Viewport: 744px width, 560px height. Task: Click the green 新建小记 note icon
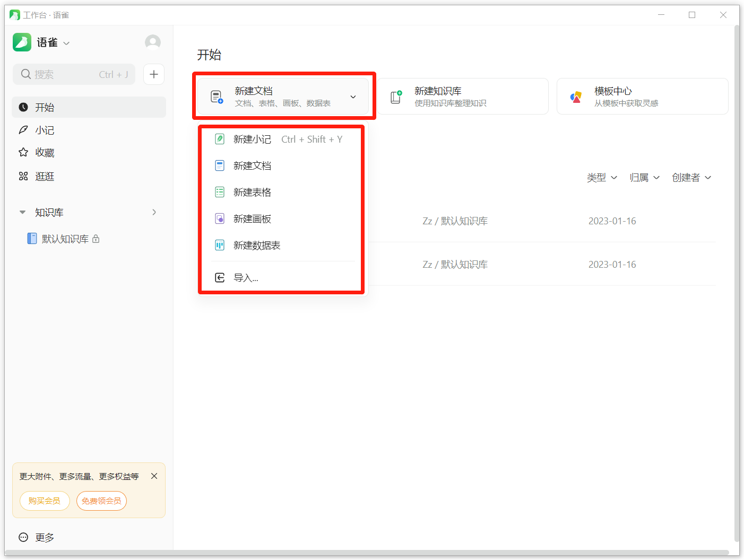coord(220,139)
